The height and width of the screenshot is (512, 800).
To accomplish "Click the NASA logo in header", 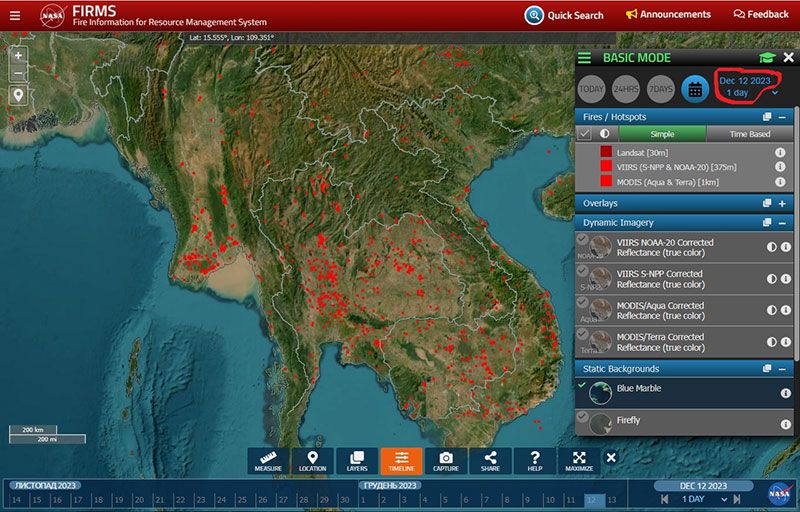I will (53, 16).
